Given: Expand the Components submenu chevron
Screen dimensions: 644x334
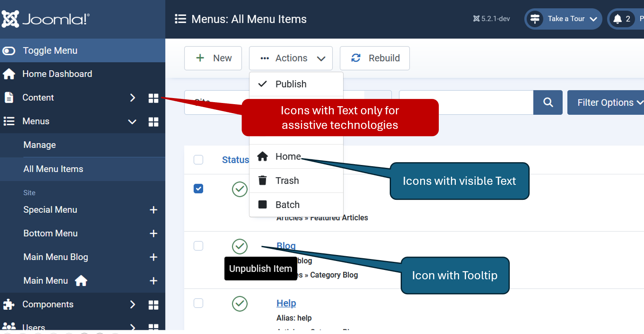Looking at the screenshot, I should pyautogui.click(x=132, y=304).
